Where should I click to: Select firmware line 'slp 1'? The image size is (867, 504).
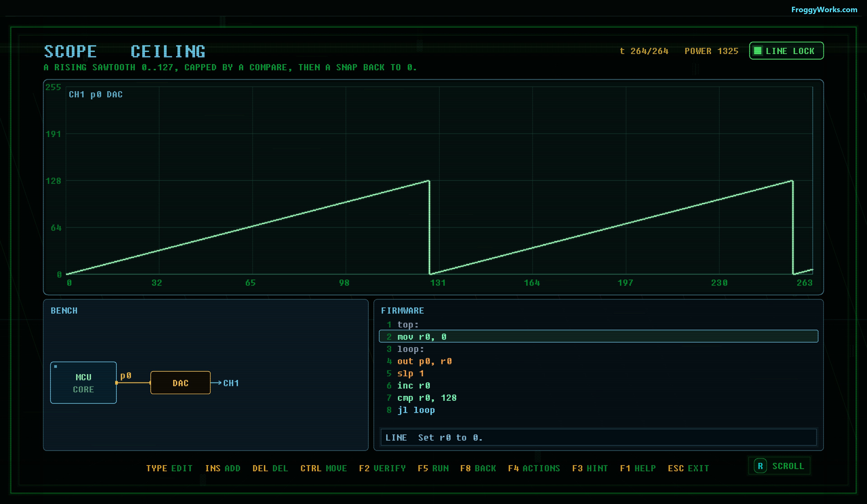coord(598,373)
